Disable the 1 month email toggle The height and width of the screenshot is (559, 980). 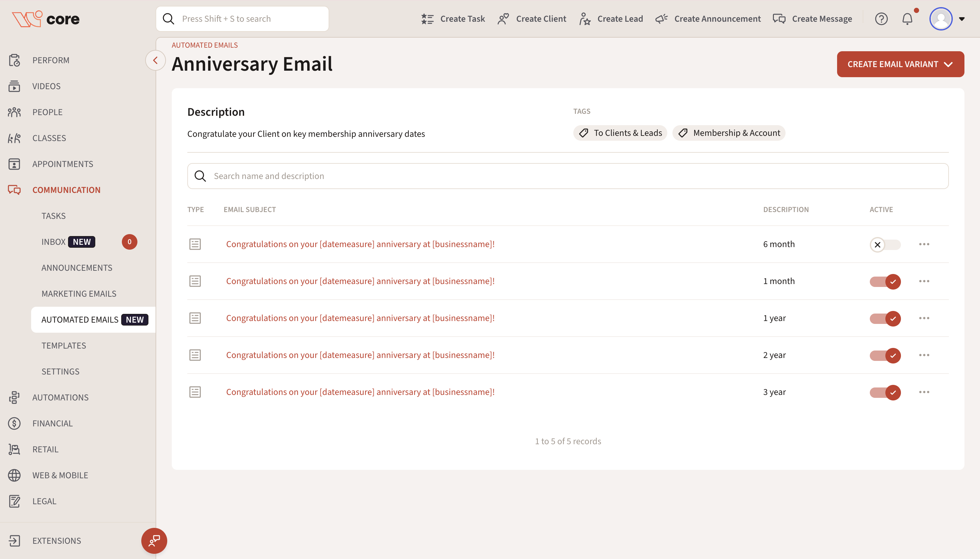[885, 281]
